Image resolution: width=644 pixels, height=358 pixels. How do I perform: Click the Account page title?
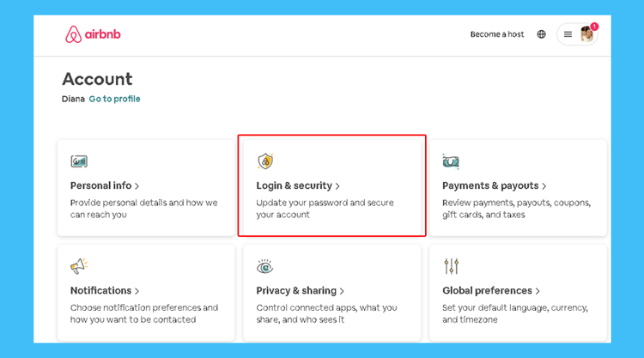tap(97, 79)
